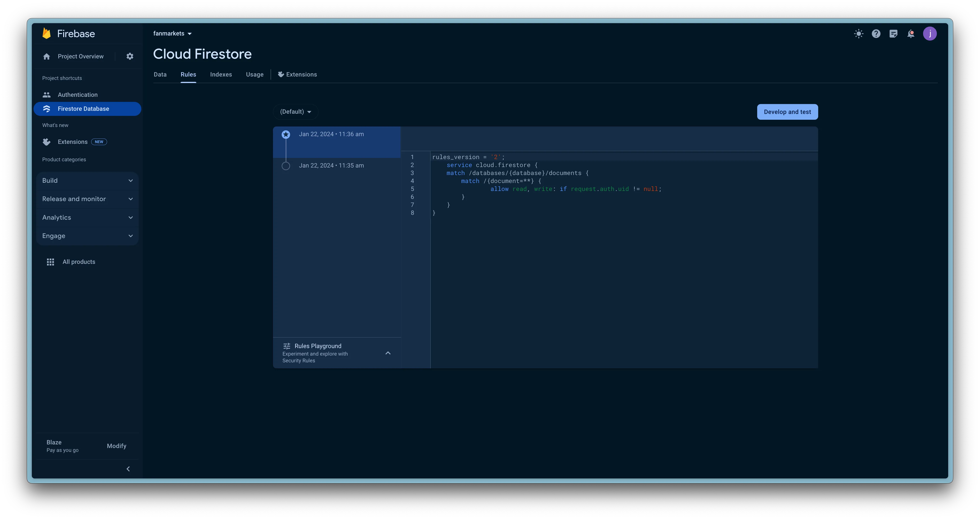Collapse the sidebar with bottom arrow
The image size is (980, 519).
click(x=128, y=469)
